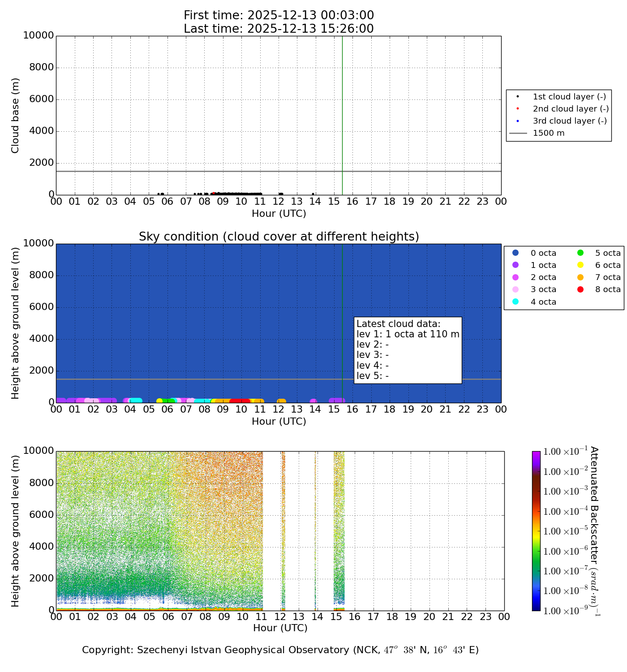Click the Last time timestamp heading
The height and width of the screenshot is (672, 627).
pyautogui.click(x=279, y=29)
